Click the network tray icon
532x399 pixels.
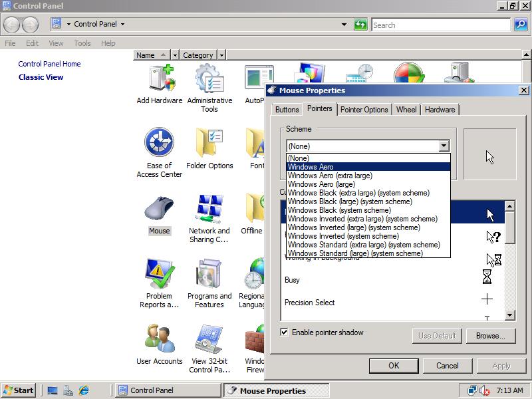(472, 390)
